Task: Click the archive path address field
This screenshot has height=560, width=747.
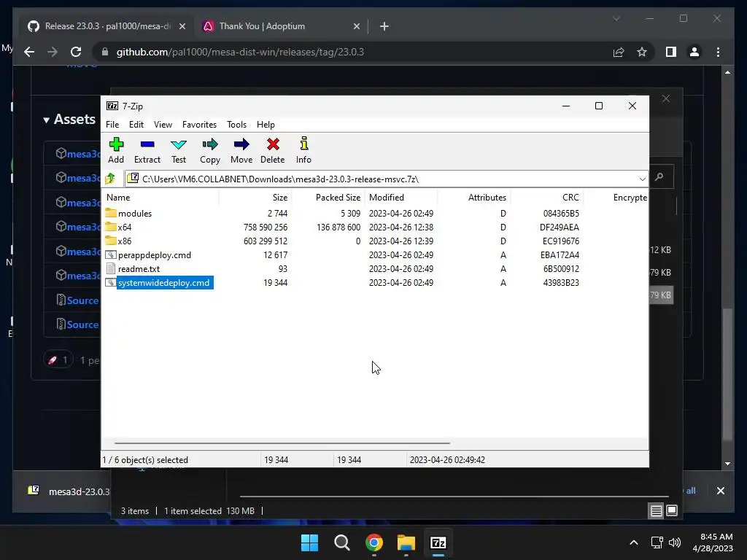Action: [381, 179]
